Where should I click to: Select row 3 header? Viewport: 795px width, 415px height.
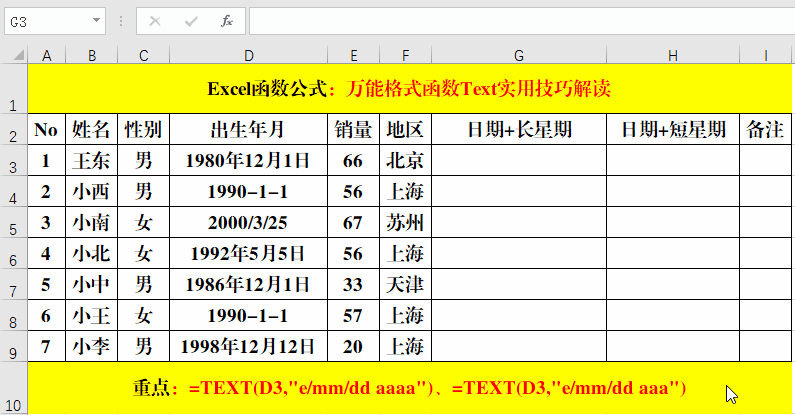click(13, 160)
